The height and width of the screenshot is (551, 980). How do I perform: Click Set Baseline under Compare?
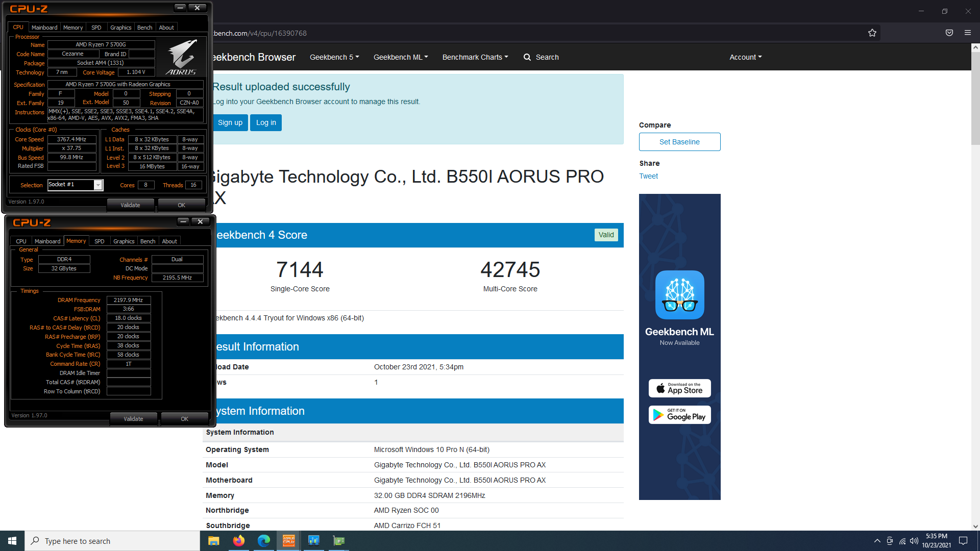pos(679,142)
